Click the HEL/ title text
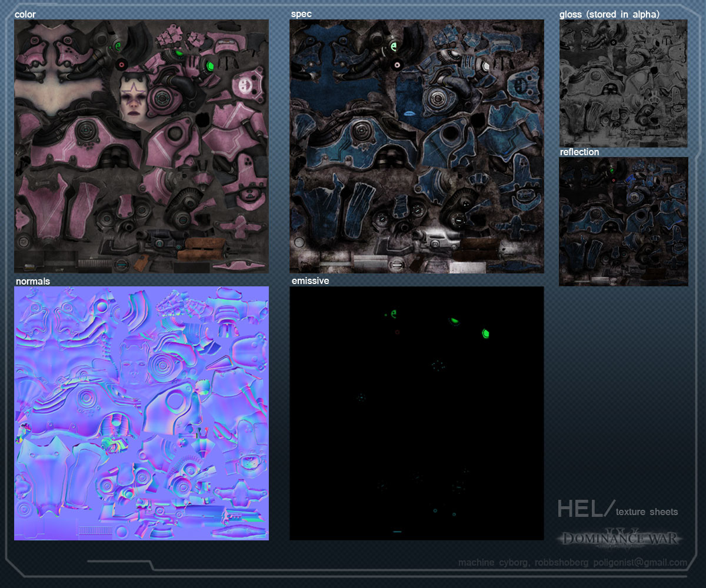This screenshot has width=706, height=588. click(586, 509)
